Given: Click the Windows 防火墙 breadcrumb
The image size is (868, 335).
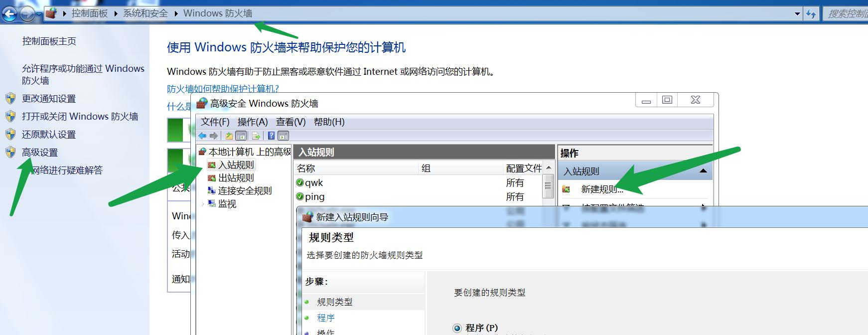Looking at the screenshot, I should [218, 13].
